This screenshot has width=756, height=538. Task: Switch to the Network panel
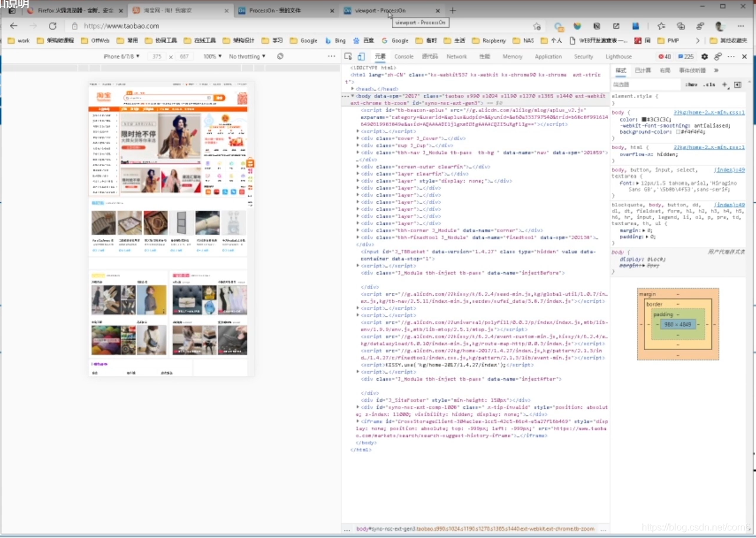[x=456, y=57]
